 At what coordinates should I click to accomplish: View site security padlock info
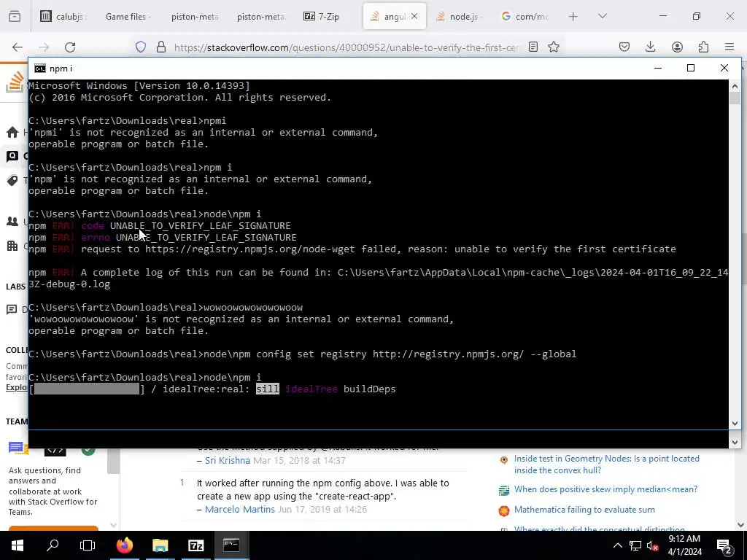(161, 47)
